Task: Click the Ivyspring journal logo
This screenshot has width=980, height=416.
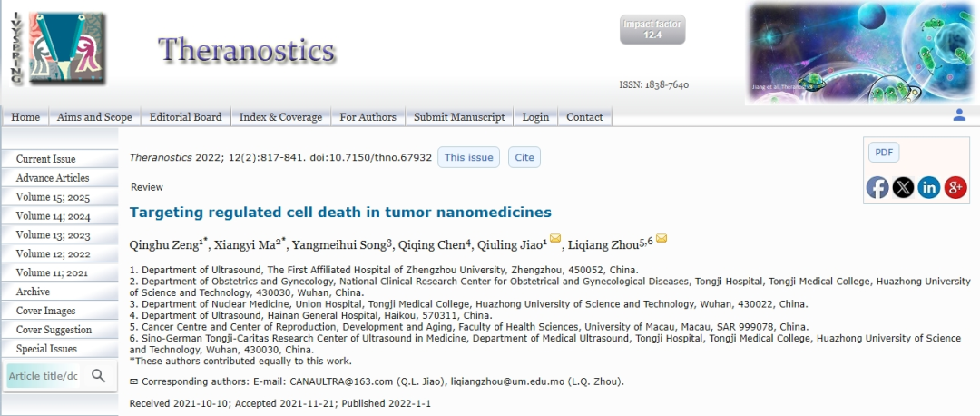Action: pyautogui.click(x=57, y=48)
